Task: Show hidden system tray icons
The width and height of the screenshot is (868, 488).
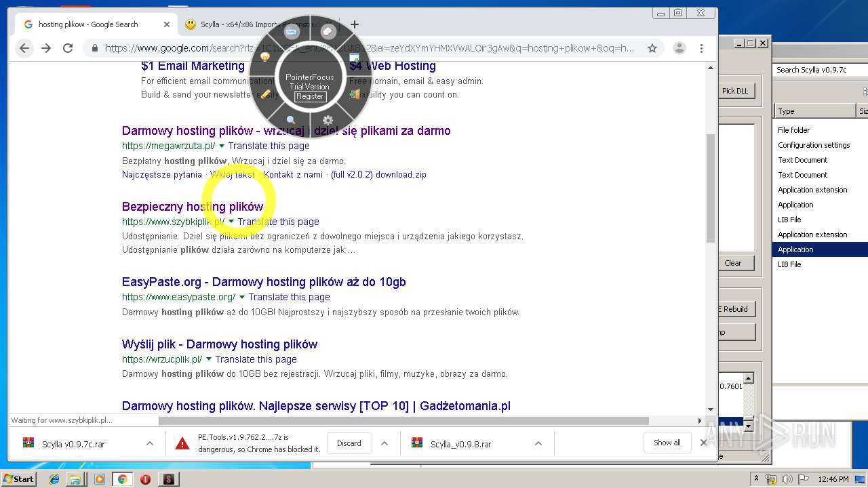Action: click(x=756, y=479)
